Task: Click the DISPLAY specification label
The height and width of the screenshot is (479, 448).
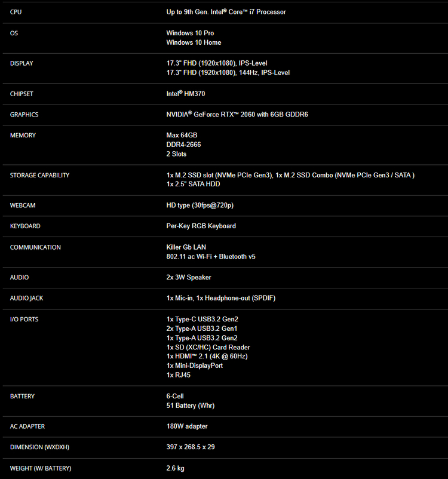Action: click(22, 63)
